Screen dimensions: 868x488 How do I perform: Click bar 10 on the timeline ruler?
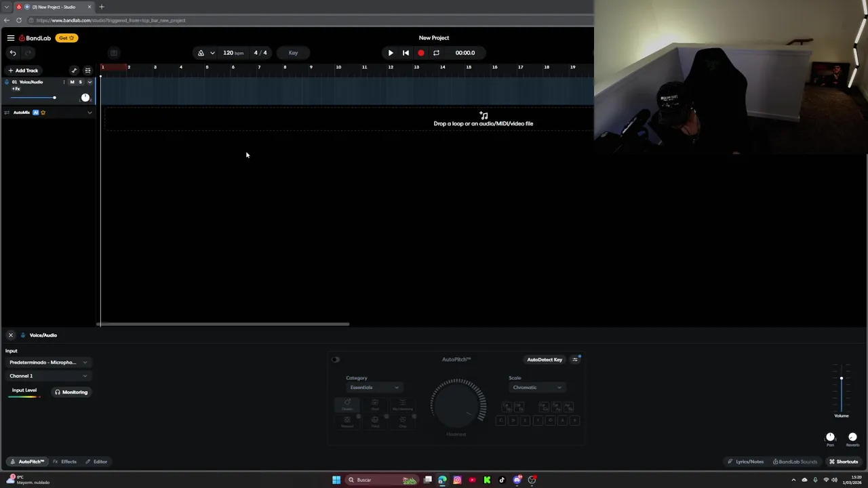(338, 67)
